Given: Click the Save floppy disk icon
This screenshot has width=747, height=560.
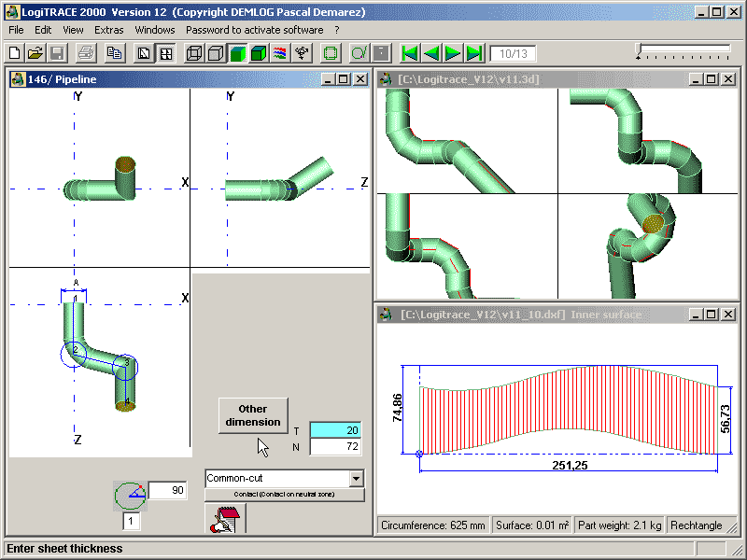Looking at the screenshot, I should 58,53.
